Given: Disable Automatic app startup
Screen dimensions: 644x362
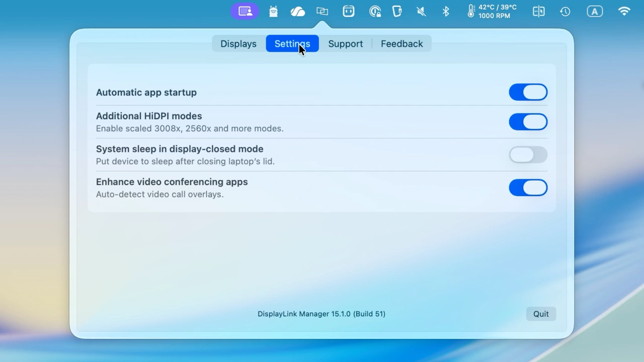Looking at the screenshot, I should coord(528,92).
